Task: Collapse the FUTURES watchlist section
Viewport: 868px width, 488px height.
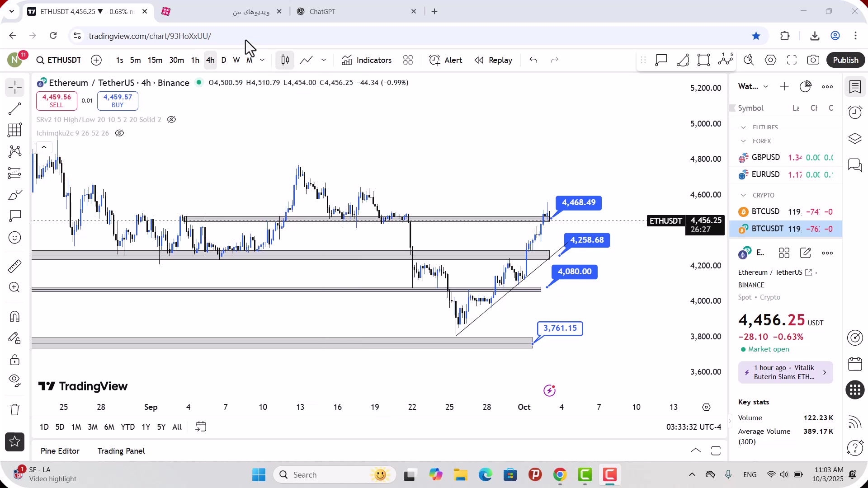Action: (743, 127)
